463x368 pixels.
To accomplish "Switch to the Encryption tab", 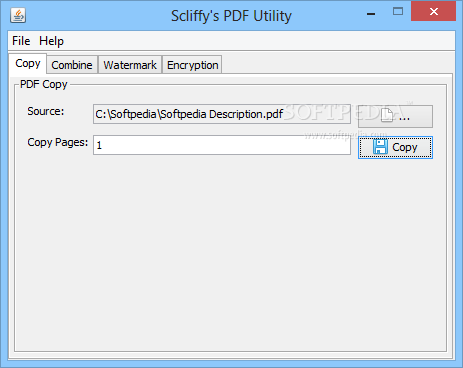I will point(192,65).
